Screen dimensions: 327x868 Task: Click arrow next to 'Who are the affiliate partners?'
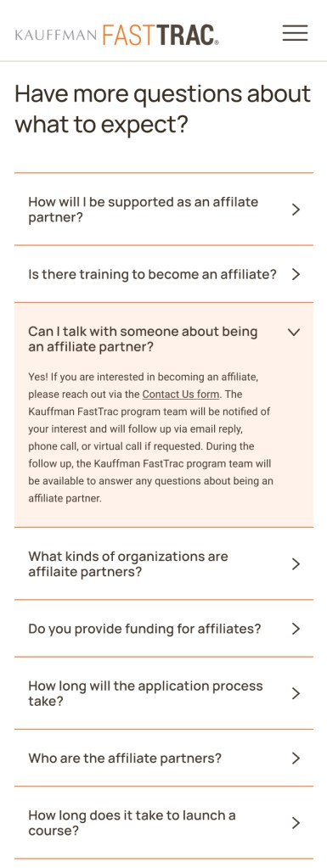pyautogui.click(x=296, y=758)
